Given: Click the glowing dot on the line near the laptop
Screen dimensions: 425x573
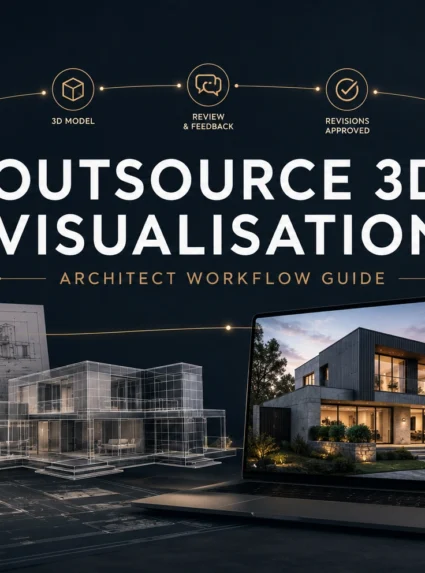Looking at the screenshot, I should 228,328.
